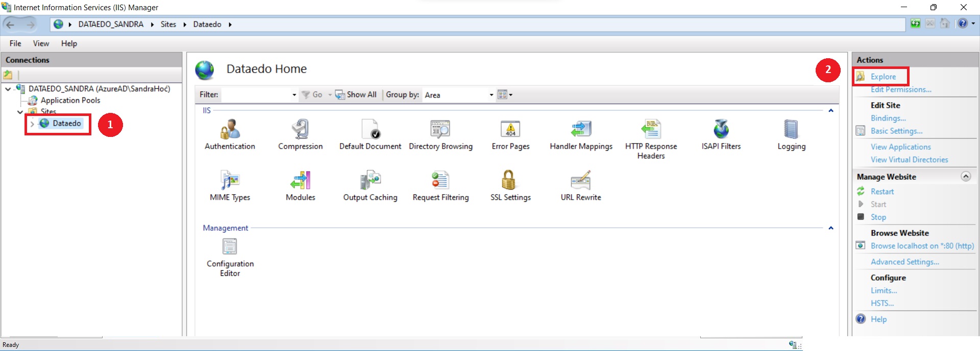
Task: Open the dropdown beside the toolbar help icon
Action: pos(973,24)
